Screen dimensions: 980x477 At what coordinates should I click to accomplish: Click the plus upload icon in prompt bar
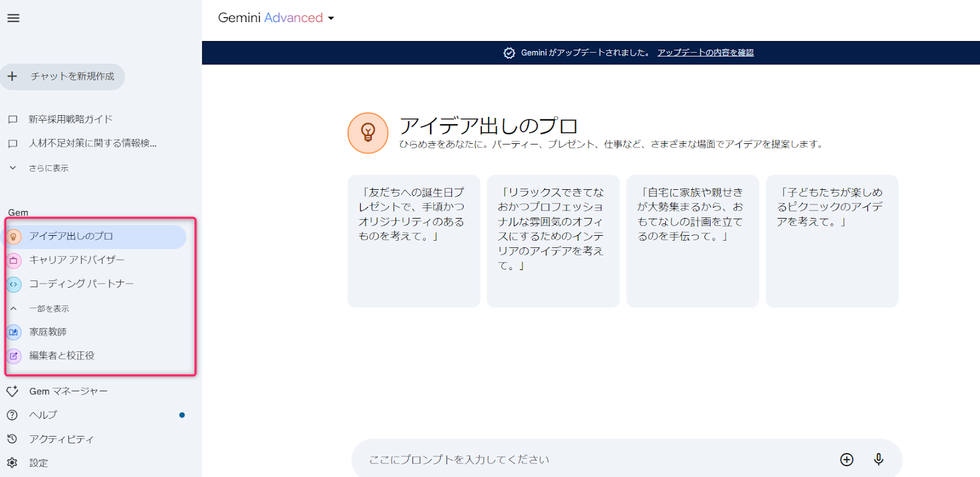coord(846,459)
